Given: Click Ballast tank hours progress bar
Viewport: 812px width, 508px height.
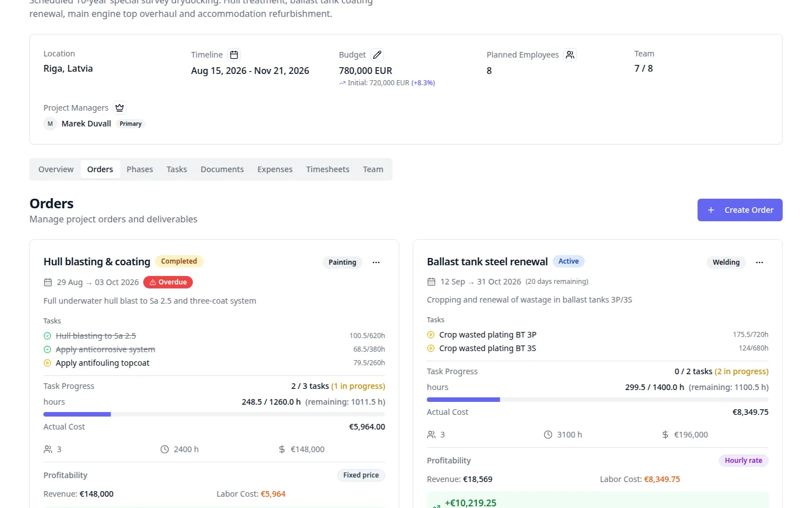Looking at the screenshot, I should [x=598, y=400].
